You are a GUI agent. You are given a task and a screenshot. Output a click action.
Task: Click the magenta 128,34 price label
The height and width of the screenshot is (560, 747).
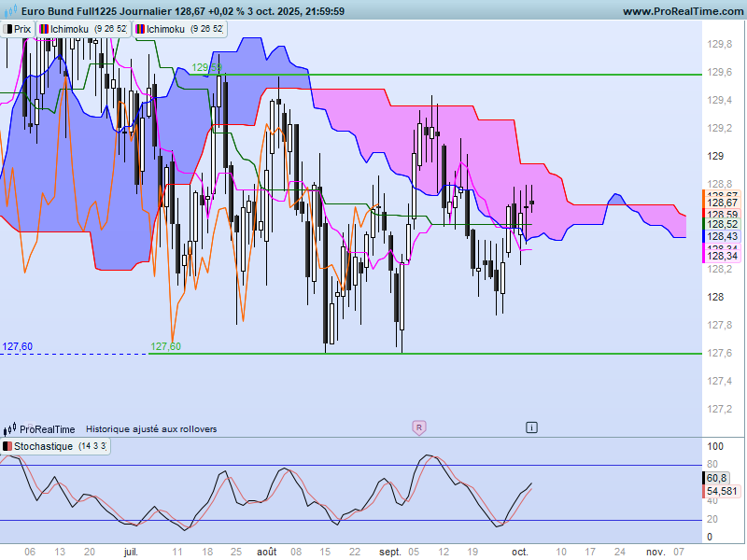(722, 256)
